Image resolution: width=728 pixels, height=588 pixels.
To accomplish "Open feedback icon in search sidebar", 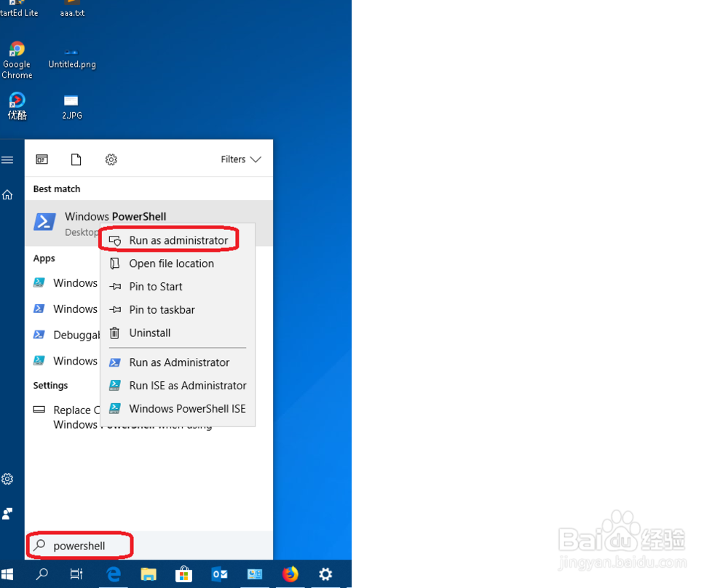I will pyautogui.click(x=7, y=513).
